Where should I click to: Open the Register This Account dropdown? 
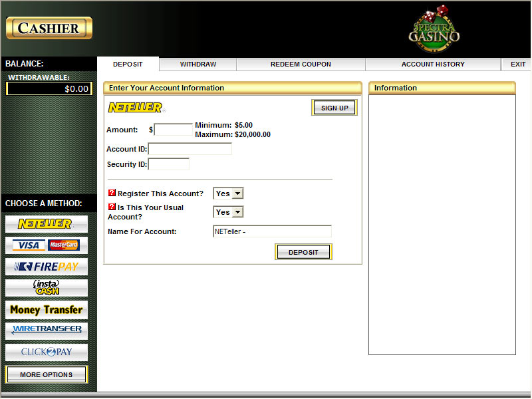228,194
